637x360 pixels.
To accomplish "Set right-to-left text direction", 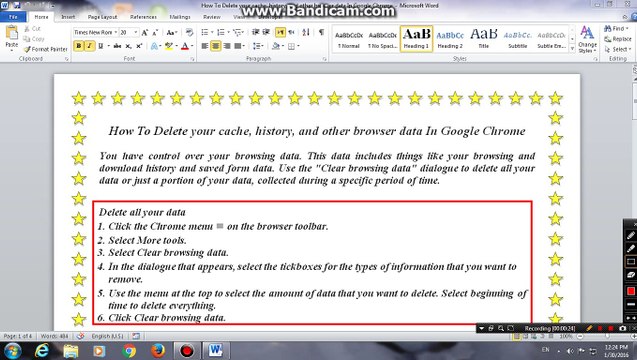I will click(x=291, y=32).
